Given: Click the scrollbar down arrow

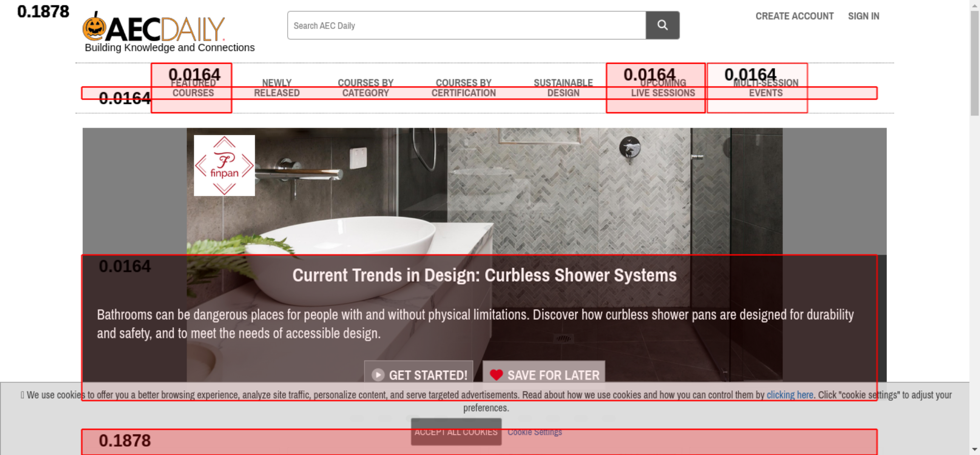Looking at the screenshot, I should (974, 449).
